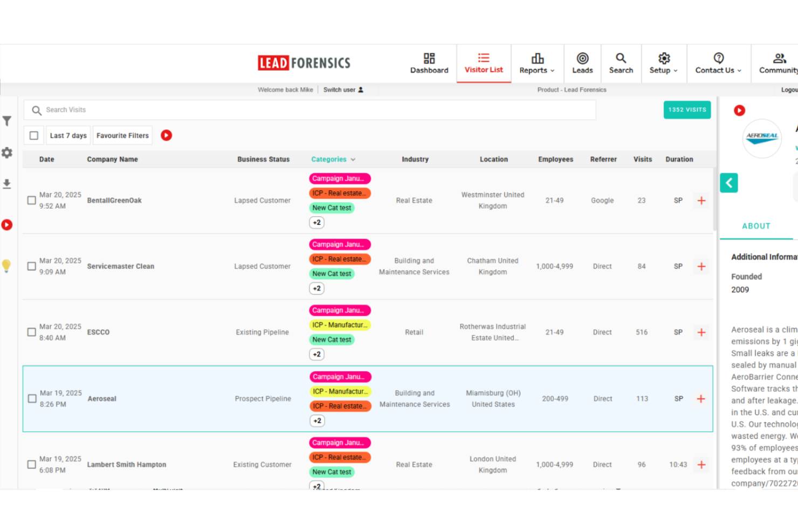
Task: Open the Contact Us dropdown
Action: point(718,64)
